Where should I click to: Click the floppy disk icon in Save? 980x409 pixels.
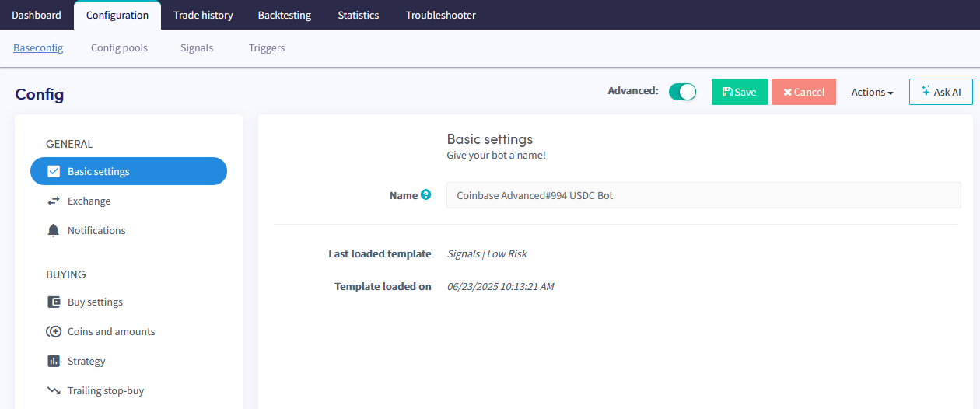(727, 92)
